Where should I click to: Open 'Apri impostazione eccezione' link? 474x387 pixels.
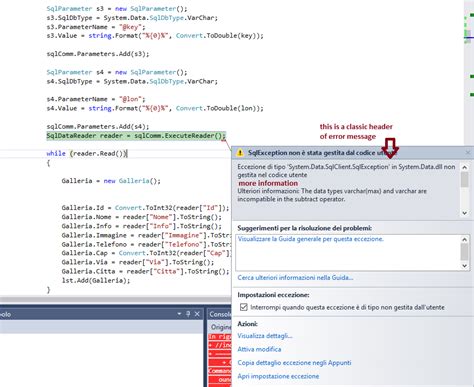pyautogui.click(x=278, y=376)
